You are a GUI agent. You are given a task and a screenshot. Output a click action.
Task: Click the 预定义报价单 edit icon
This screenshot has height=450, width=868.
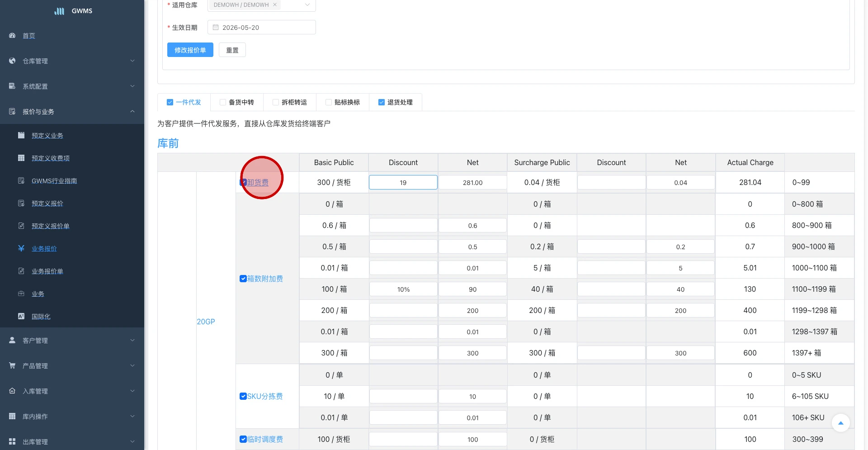click(x=21, y=226)
